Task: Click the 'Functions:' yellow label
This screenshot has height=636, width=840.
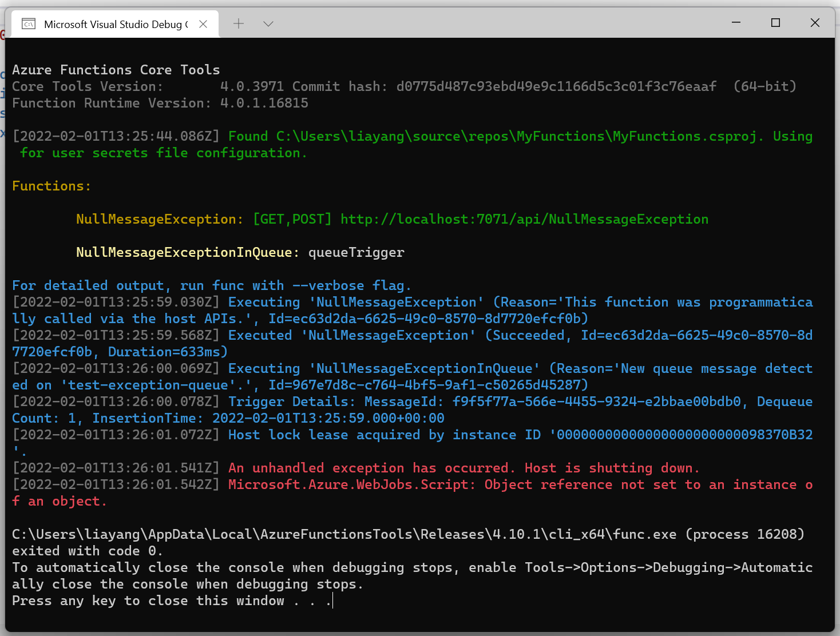Action: click(51, 186)
